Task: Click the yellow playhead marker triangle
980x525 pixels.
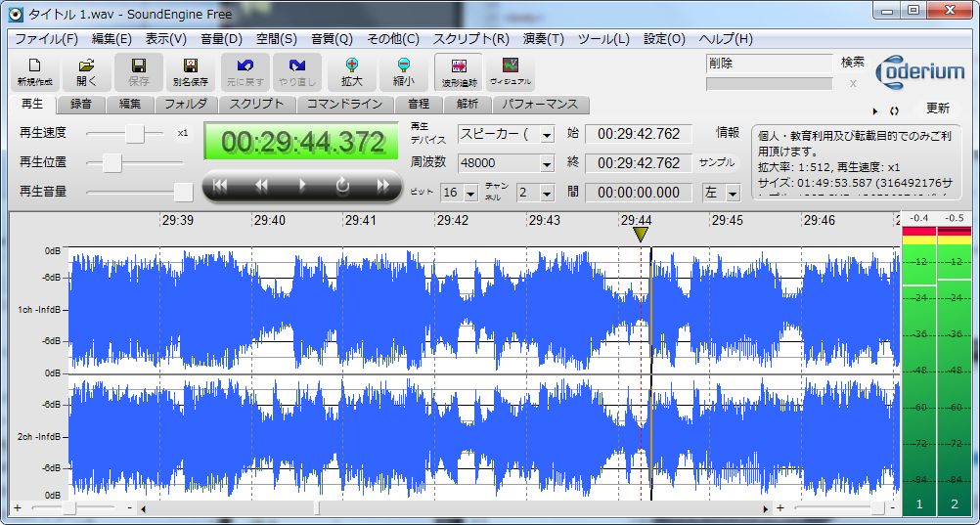Action: coord(641,235)
